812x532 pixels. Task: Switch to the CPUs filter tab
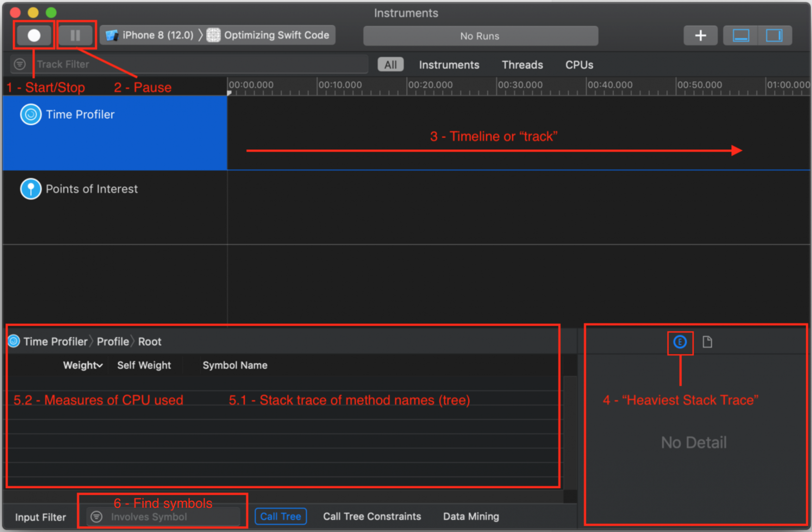[x=579, y=64]
